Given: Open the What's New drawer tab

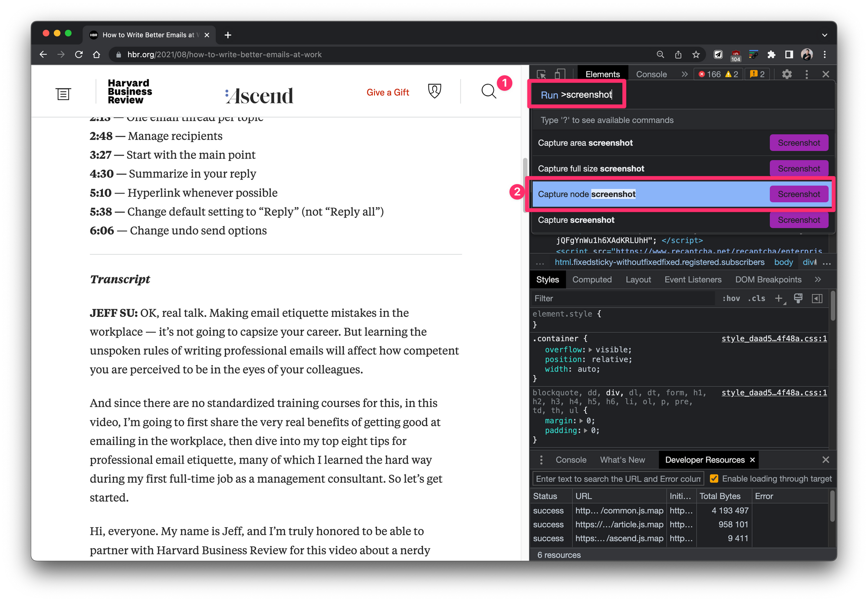Looking at the screenshot, I should [x=622, y=460].
